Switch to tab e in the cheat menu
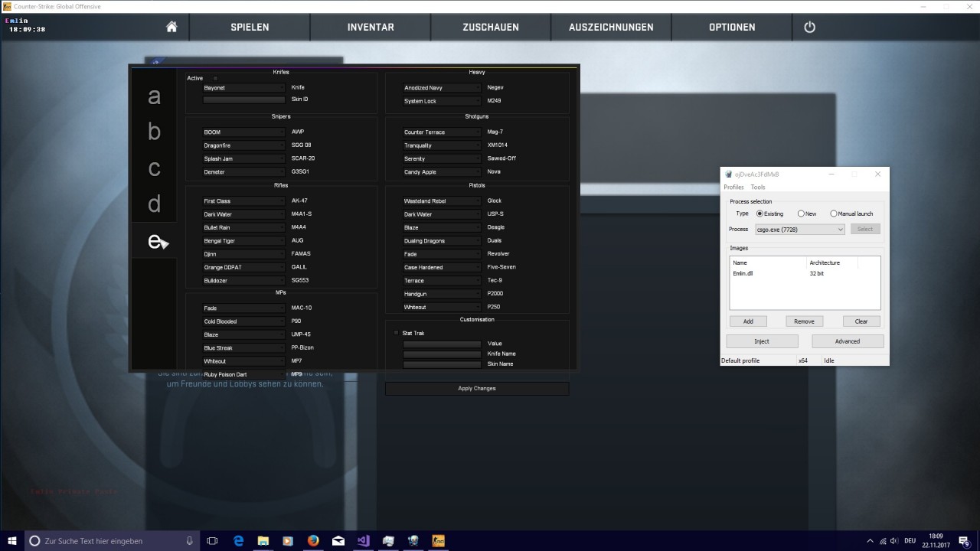Viewport: 980px width, 551px height. point(154,241)
